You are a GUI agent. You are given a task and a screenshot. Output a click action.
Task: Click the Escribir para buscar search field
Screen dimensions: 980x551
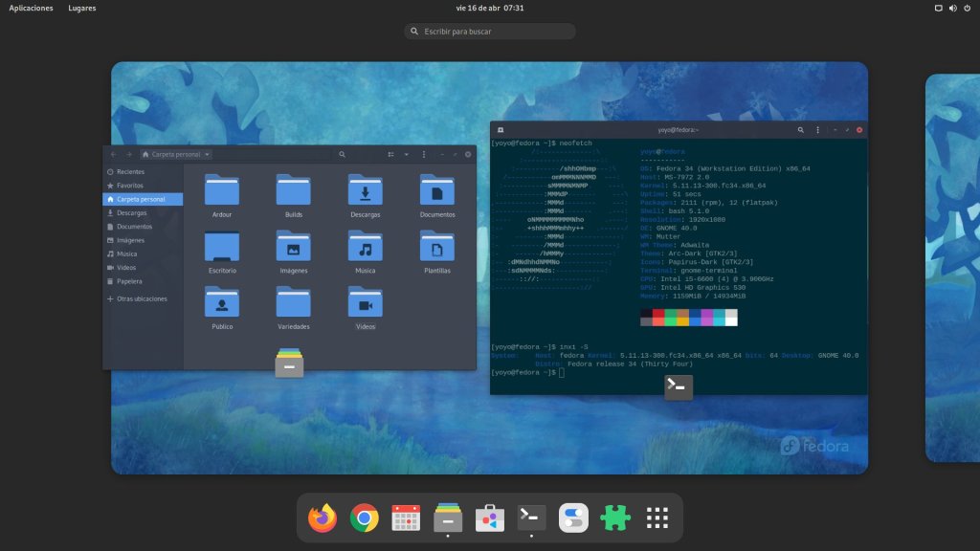coord(490,32)
